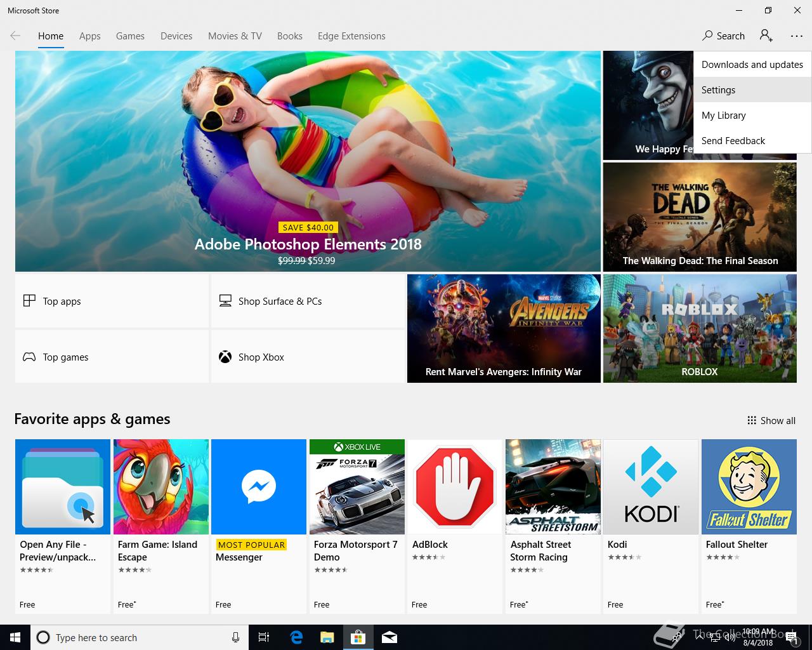Open File Explorer from taskbar
Image resolution: width=812 pixels, height=650 pixels.
(327, 637)
